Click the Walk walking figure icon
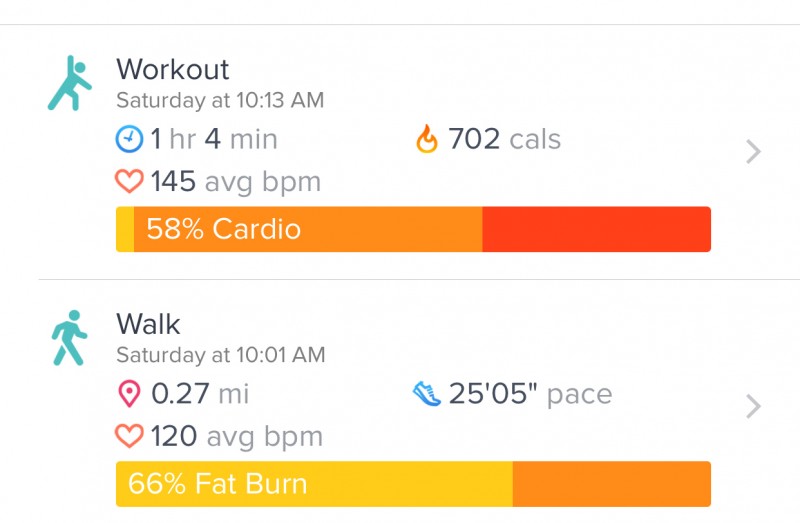Image resolution: width=800 pixels, height=523 pixels. click(70, 338)
